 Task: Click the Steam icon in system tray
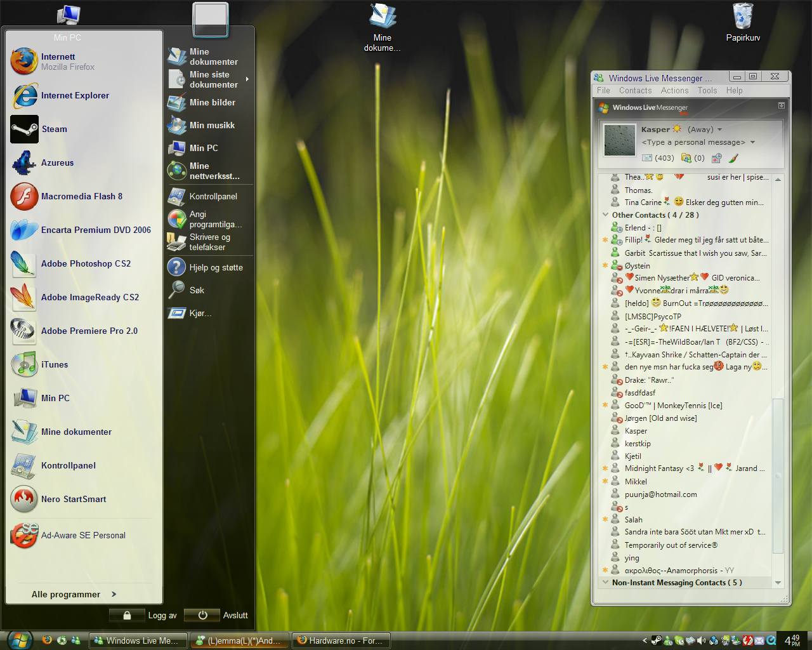tap(657, 640)
